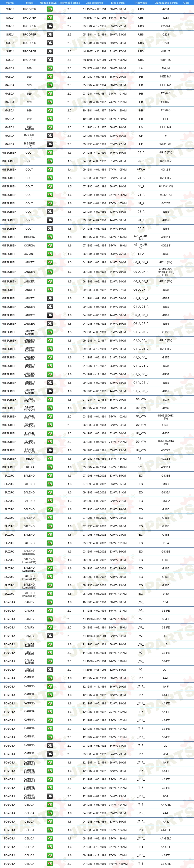Click the petrol icon in Mitsubishi Galant row
The image size is (194, 868).
(x=50, y=254)
